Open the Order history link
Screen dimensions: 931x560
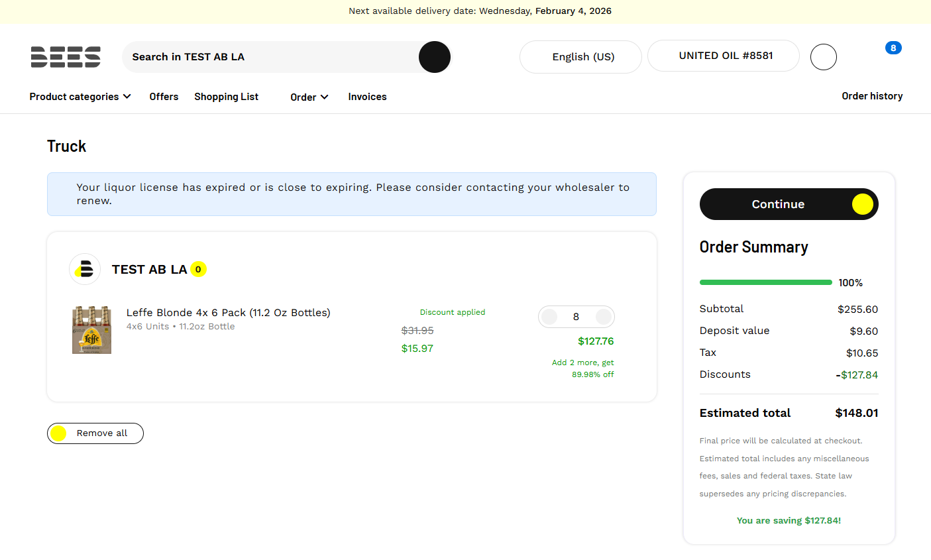click(872, 96)
